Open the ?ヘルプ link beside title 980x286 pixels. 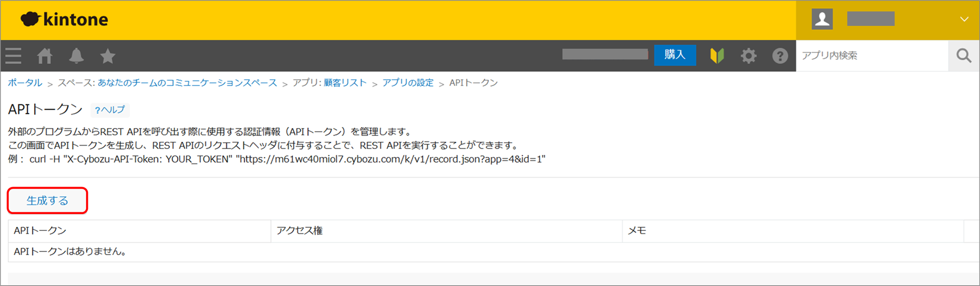[x=110, y=109]
